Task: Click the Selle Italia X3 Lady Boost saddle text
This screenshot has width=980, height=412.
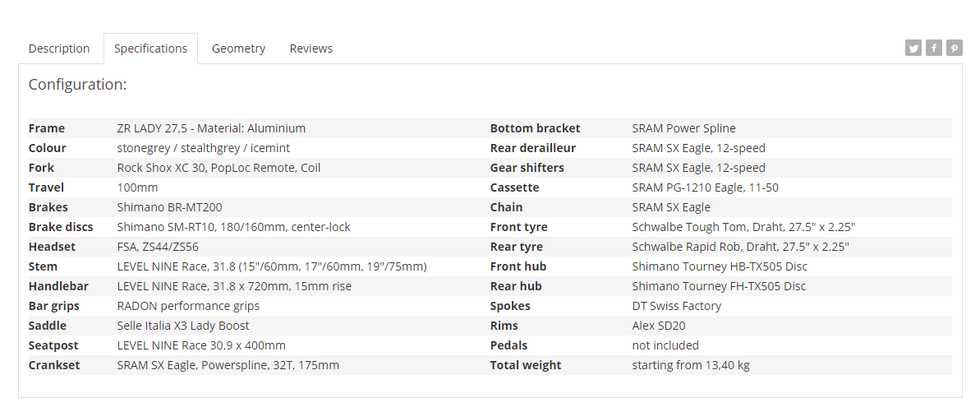Action: (183, 326)
